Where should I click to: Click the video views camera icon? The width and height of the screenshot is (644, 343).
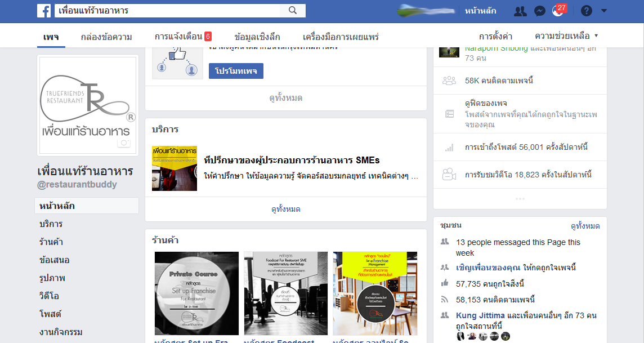(x=449, y=175)
